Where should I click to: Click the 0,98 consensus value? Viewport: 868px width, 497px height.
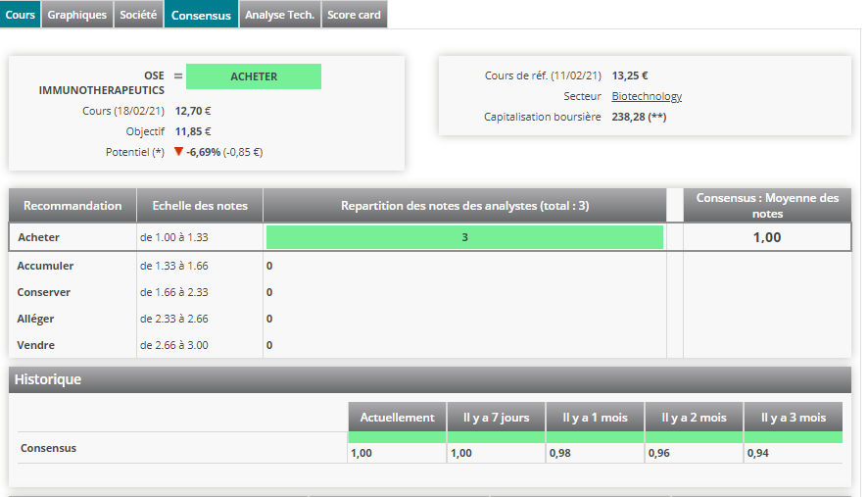pos(559,453)
